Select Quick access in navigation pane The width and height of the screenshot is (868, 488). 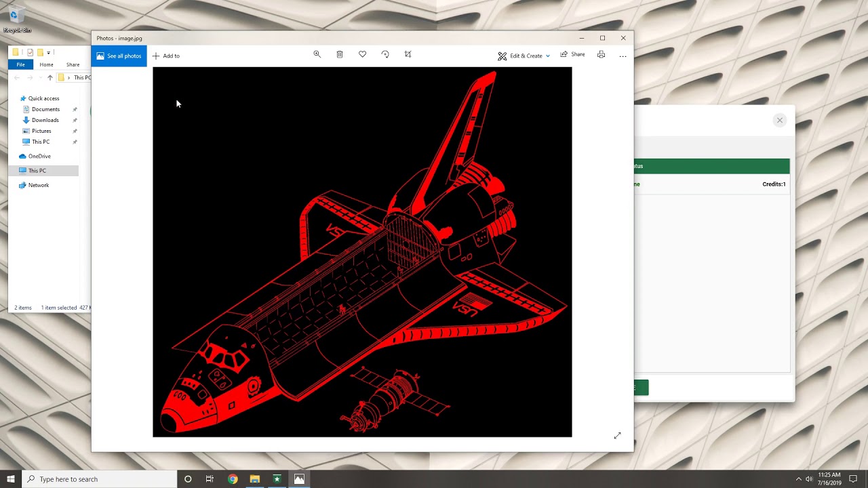[43, 98]
